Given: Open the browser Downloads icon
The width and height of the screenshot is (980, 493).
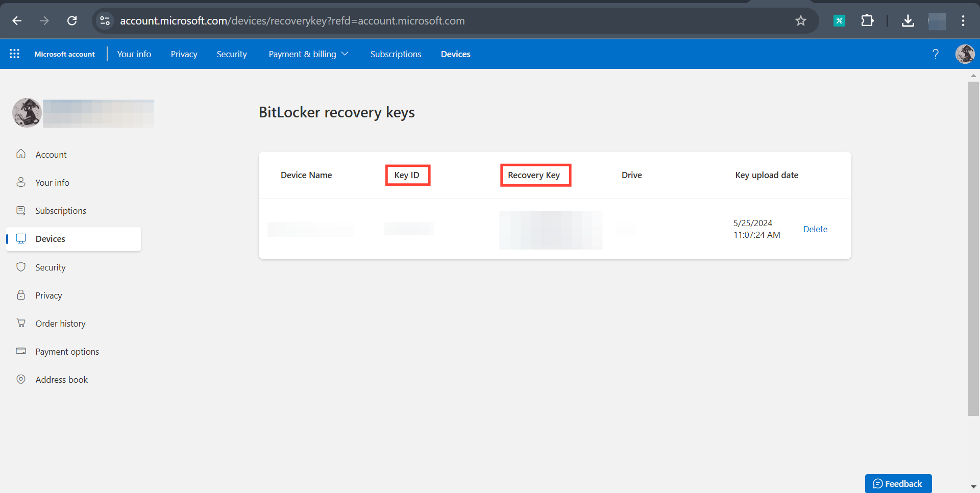Looking at the screenshot, I should (908, 20).
